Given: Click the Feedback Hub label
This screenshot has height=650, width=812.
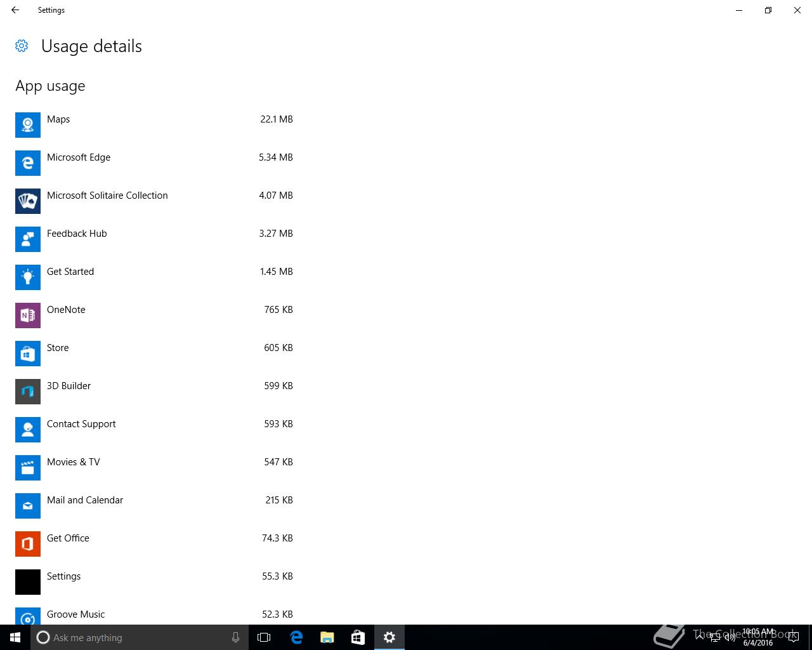Looking at the screenshot, I should (x=77, y=234).
